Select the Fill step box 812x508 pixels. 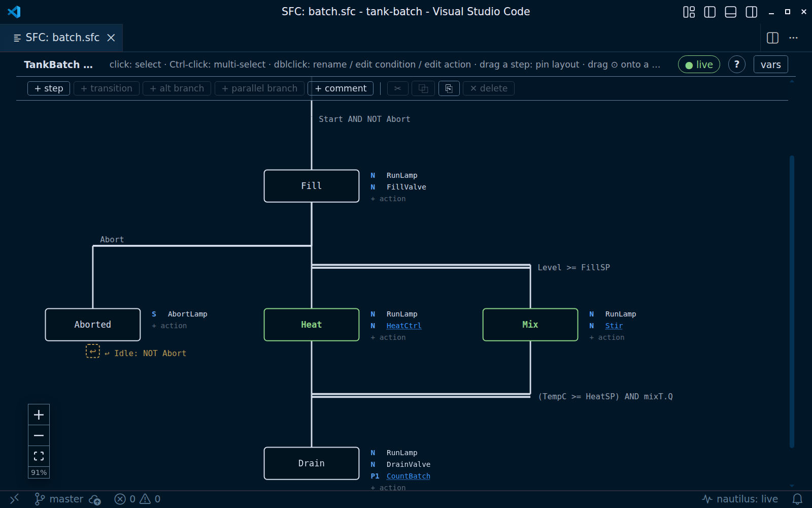[312, 186]
